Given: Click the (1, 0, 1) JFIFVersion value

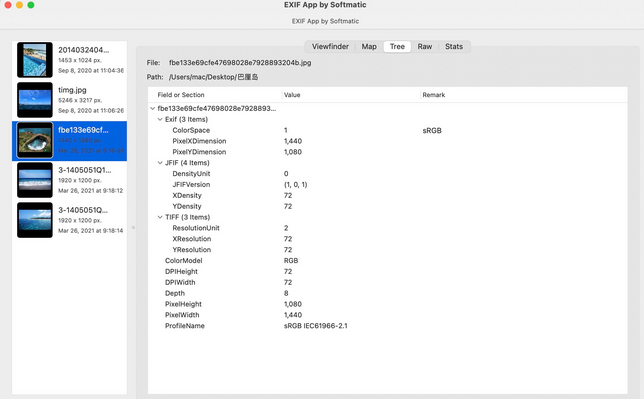Looking at the screenshot, I should (295, 185).
